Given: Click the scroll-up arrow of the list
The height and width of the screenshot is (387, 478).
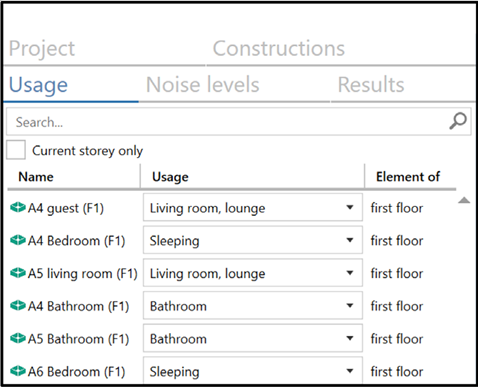Looking at the screenshot, I should [x=464, y=200].
